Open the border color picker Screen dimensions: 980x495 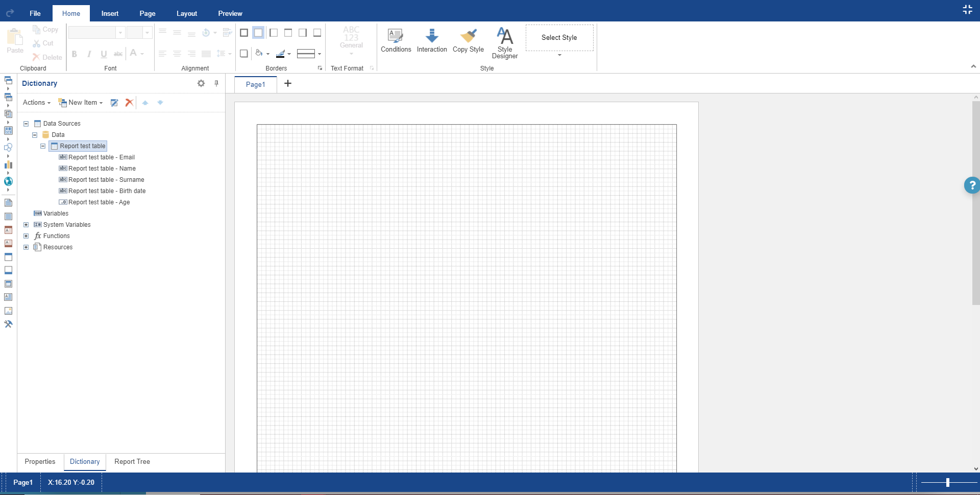(283, 53)
